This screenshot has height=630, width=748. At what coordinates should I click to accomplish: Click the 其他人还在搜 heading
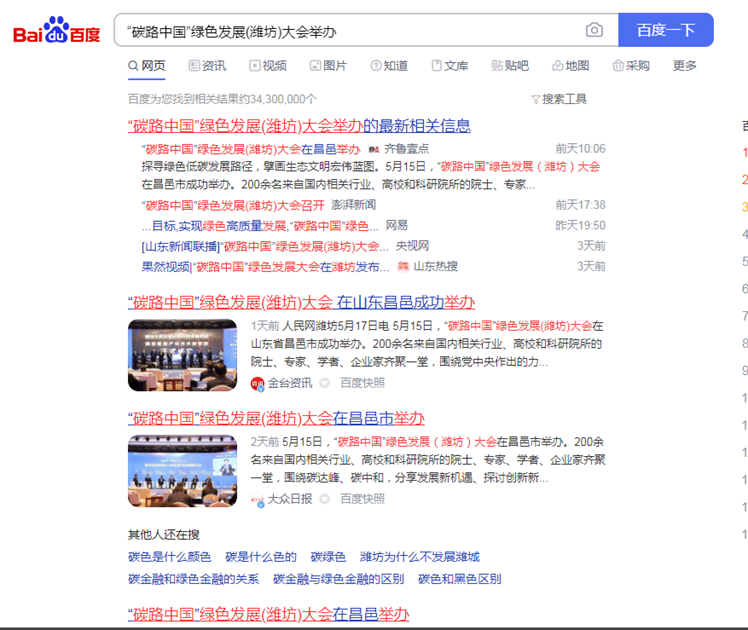click(164, 535)
